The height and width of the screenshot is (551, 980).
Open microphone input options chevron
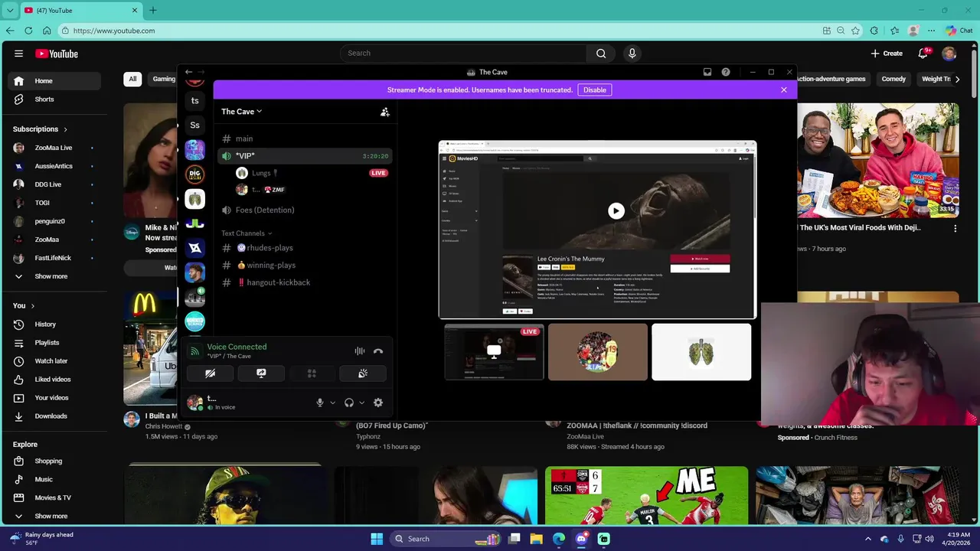(x=332, y=403)
